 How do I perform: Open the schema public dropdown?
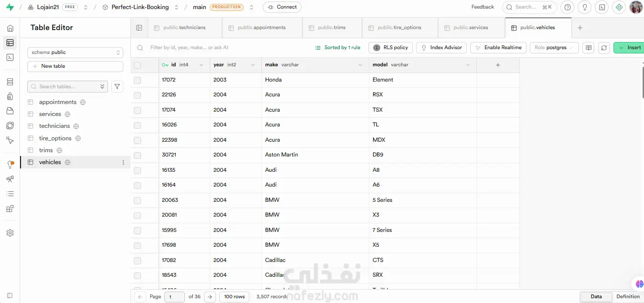coord(75,52)
